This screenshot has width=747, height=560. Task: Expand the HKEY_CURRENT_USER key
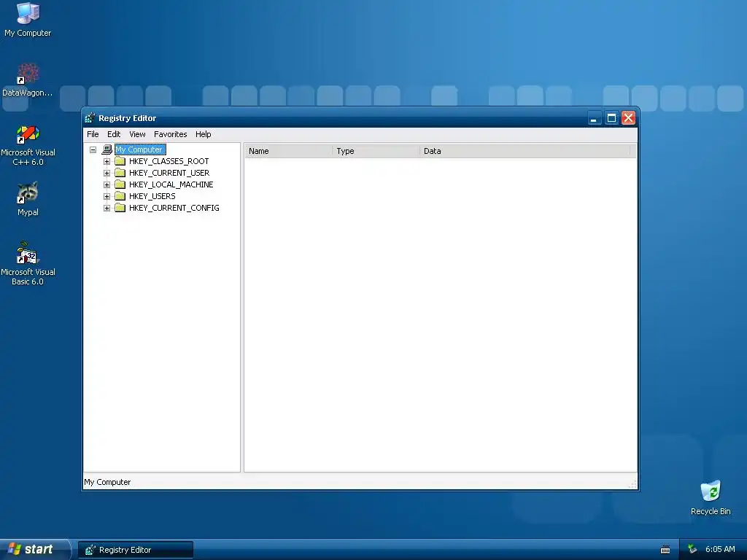(x=107, y=173)
